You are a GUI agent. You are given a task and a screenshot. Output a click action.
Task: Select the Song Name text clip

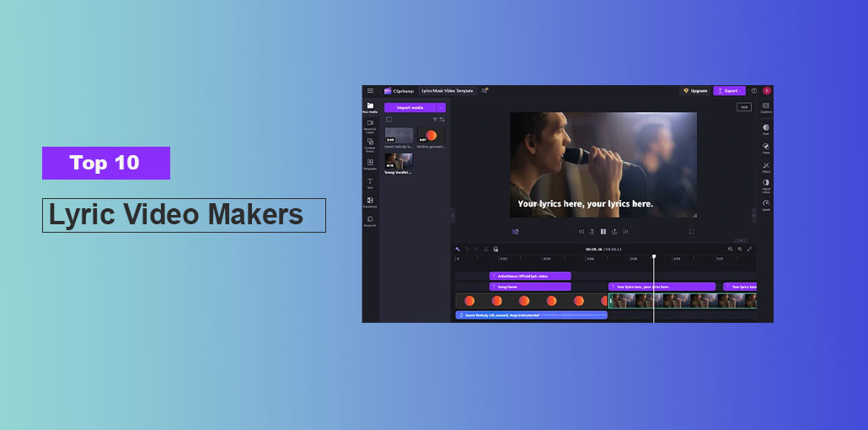click(x=530, y=287)
